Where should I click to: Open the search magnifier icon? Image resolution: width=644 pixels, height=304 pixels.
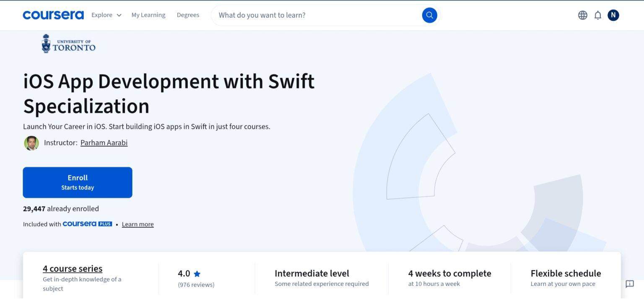(429, 15)
